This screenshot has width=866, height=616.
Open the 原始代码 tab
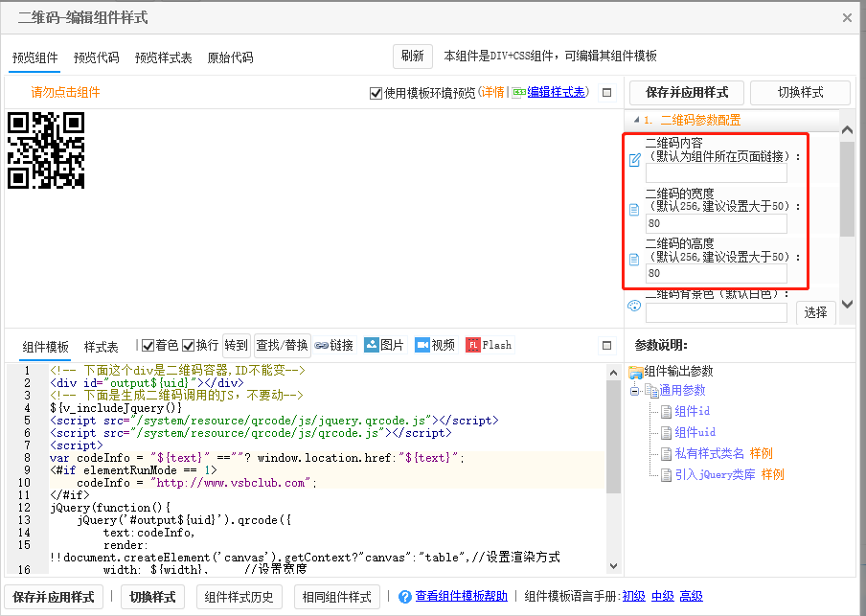tap(230, 57)
